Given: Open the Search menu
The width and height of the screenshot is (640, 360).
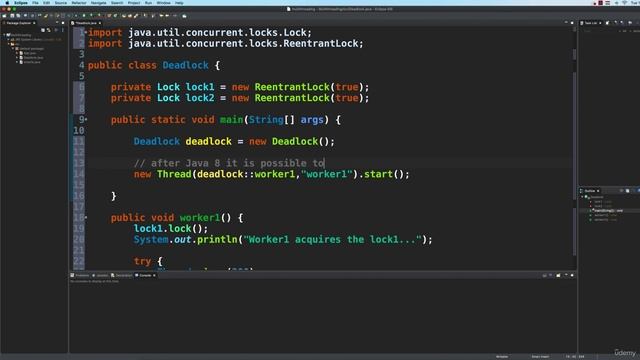Looking at the screenshot, I should pyautogui.click(x=117, y=3).
